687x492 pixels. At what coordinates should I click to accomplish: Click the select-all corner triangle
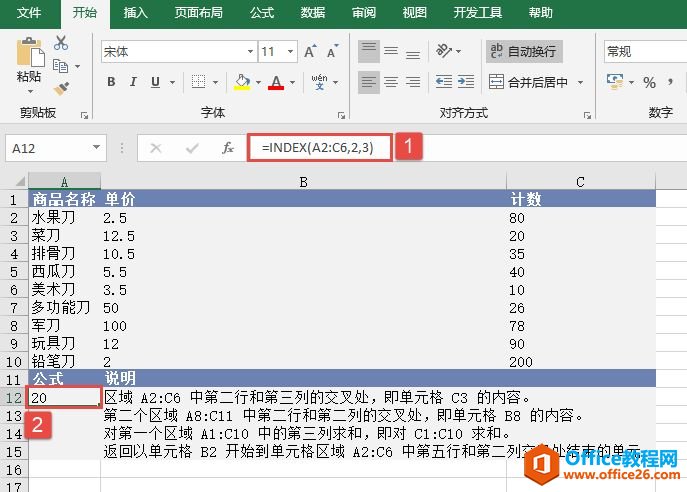coord(20,181)
